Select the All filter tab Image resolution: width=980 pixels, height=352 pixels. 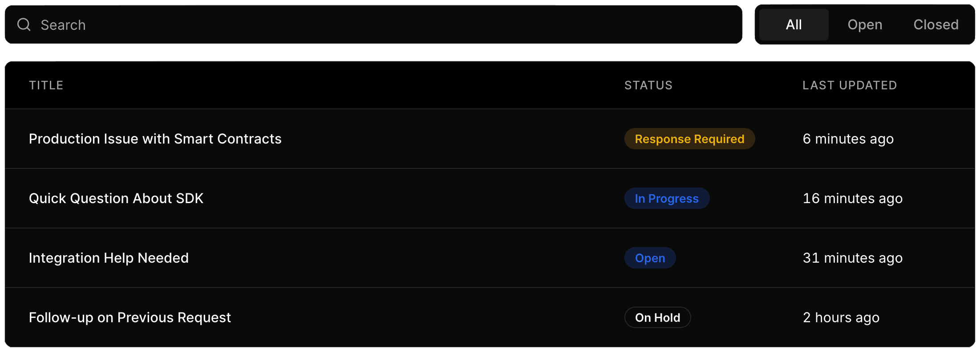(794, 25)
